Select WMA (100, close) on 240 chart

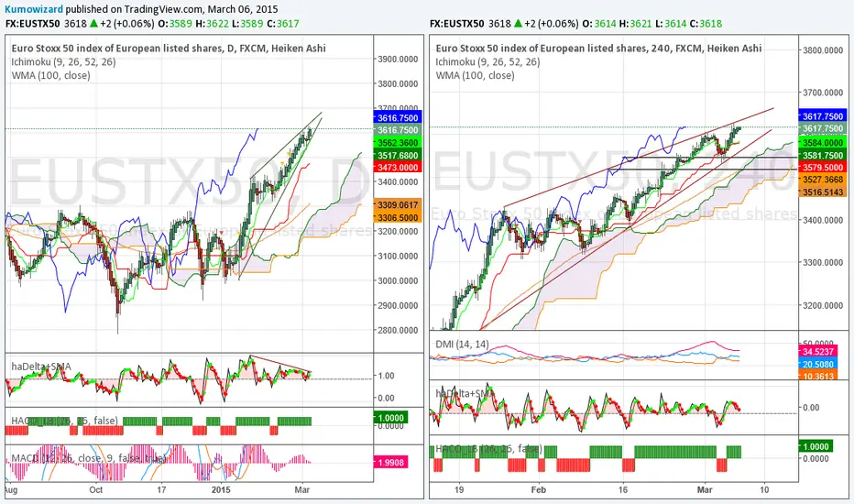[475, 75]
